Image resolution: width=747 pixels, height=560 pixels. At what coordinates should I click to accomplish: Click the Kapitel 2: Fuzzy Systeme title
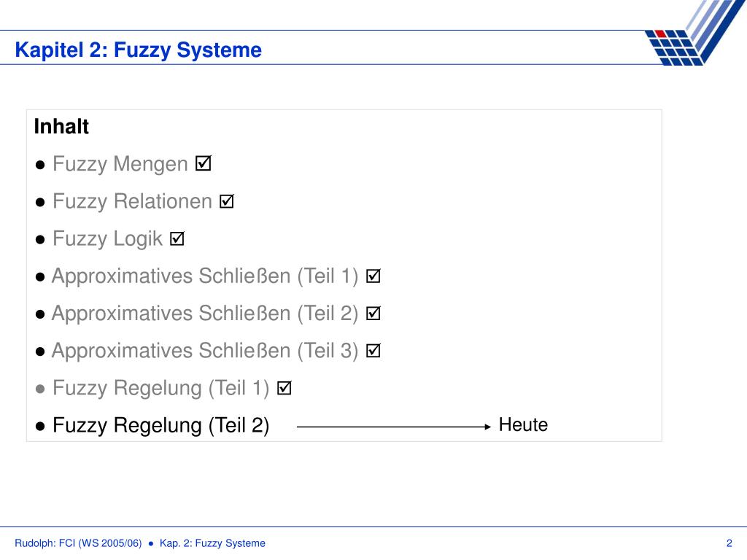pyautogui.click(x=138, y=50)
